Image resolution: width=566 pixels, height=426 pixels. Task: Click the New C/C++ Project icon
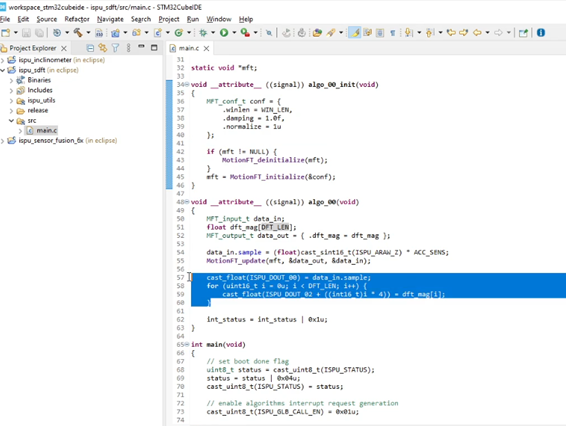click(116, 33)
